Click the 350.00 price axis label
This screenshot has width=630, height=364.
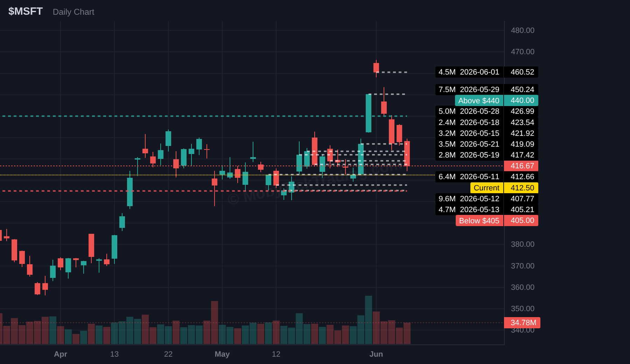(523, 309)
